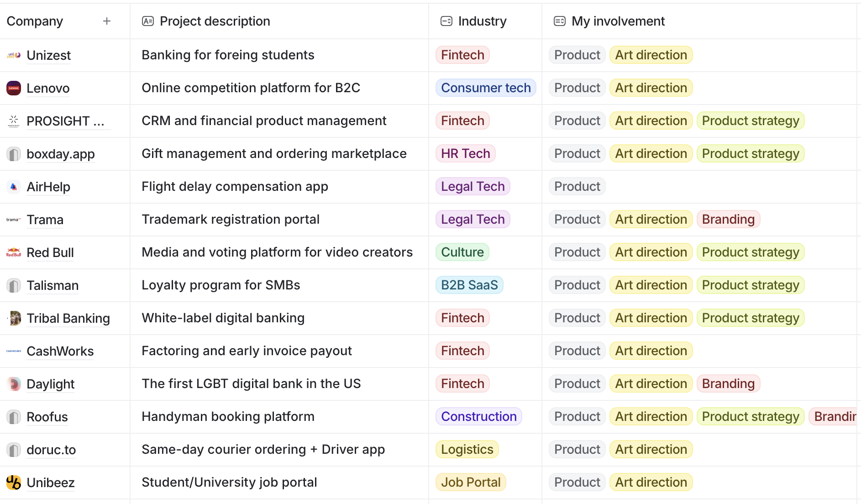Open the My involvement column header menu
Viewport: 861px width, 504px height.
pyautogui.click(x=609, y=21)
